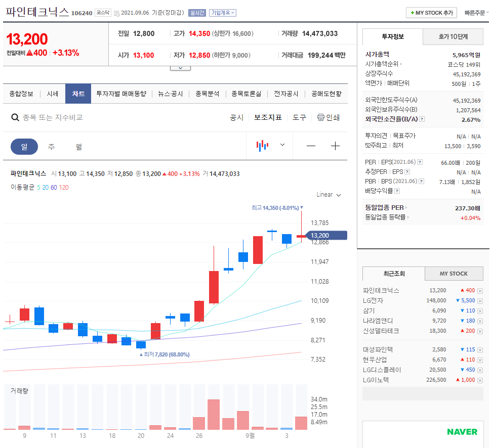Open 현우산업 in recent list
The width and height of the screenshot is (492, 448).
click(x=375, y=360)
